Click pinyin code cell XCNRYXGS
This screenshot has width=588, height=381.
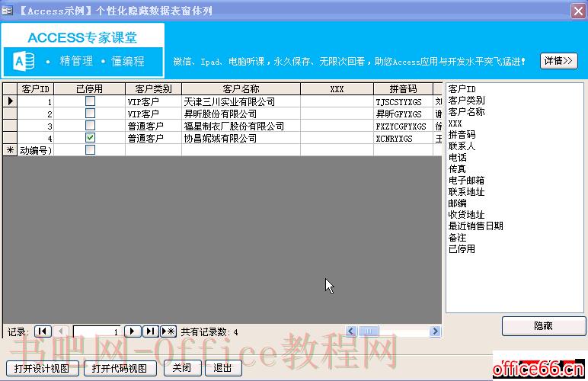tap(403, 138)
